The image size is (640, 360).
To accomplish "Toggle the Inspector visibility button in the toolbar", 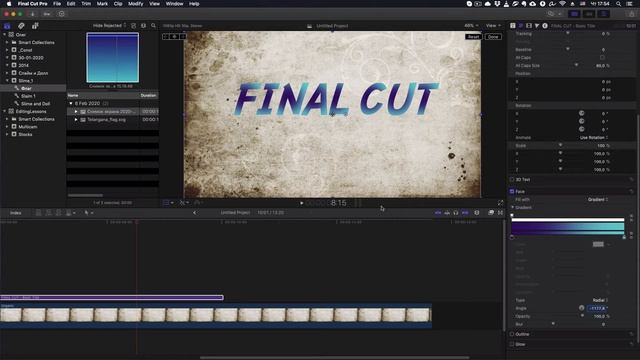I will pos(603,14).
